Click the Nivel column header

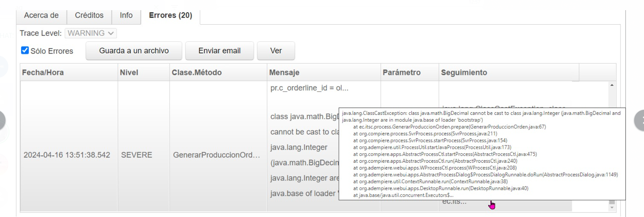(129, 72)
